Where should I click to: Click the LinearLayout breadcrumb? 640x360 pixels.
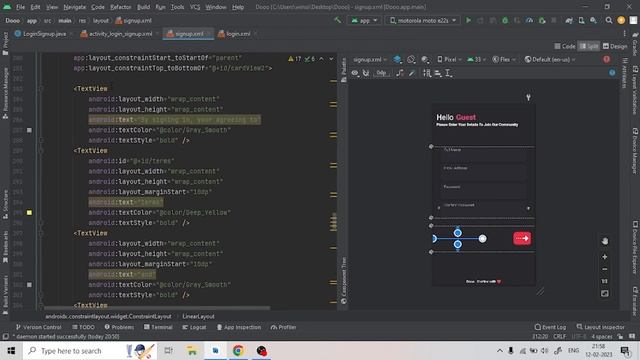(x=198, y=316)
